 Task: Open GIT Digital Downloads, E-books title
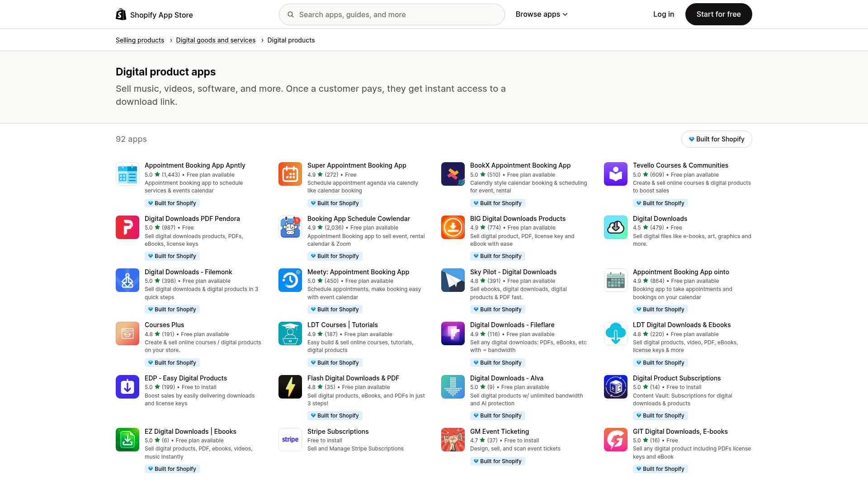coord(680,432)
